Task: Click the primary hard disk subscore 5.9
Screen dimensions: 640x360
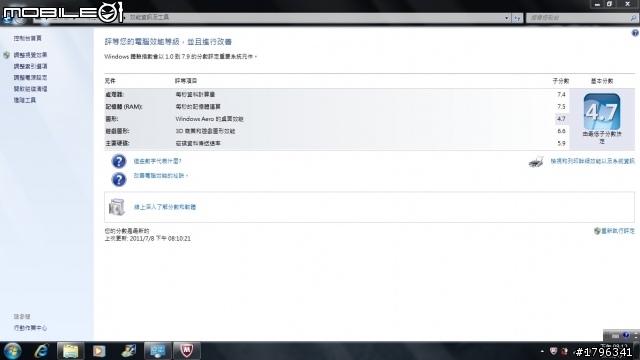Action: [561, 143]
